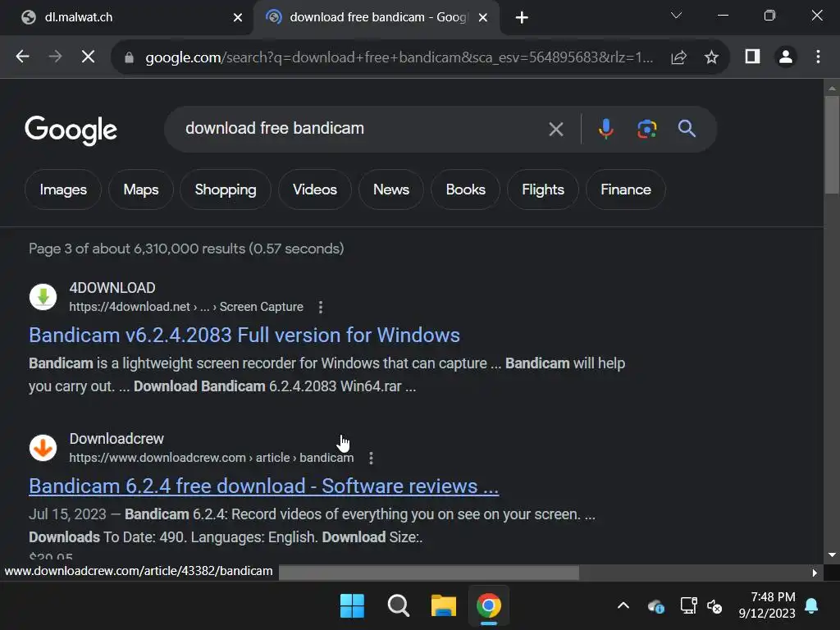Image resolution: width=840 pixels, height=630 pixels.
Task: Close the download free bandicam tab
Action: (x=482, y=18)
